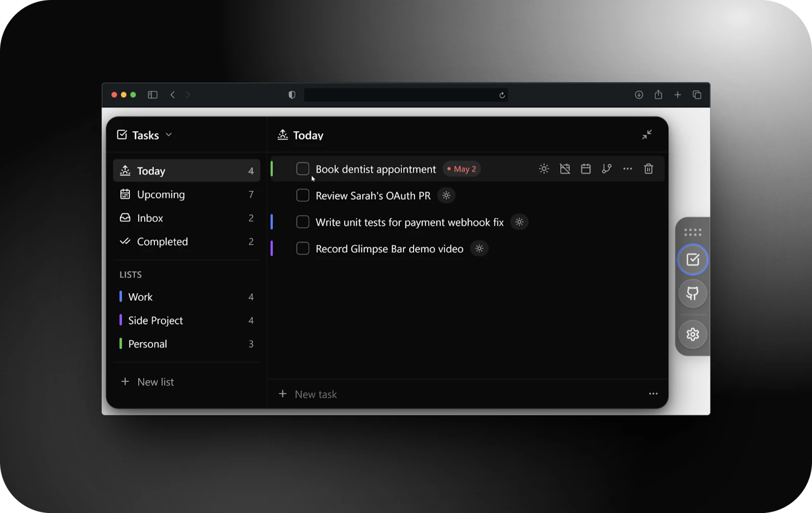
Task: Go back with the browser back arrow
Action: pos(173,95)
